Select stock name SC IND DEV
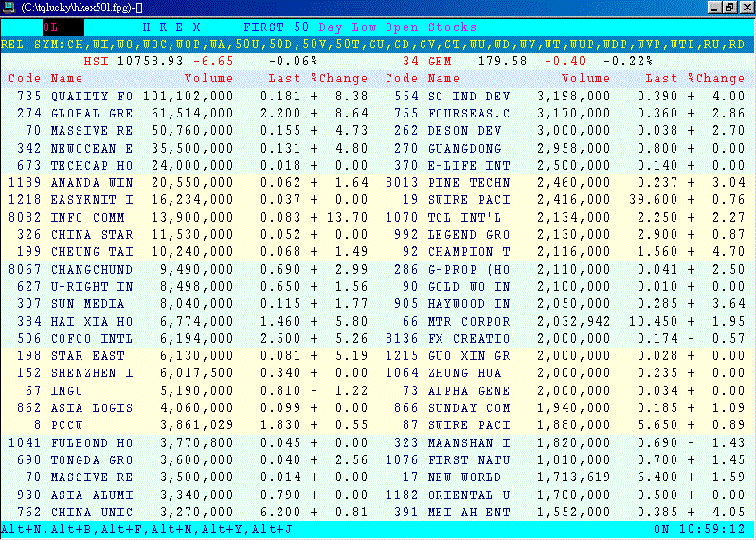The height and width of the screenshot is (540, 756). 469,96
